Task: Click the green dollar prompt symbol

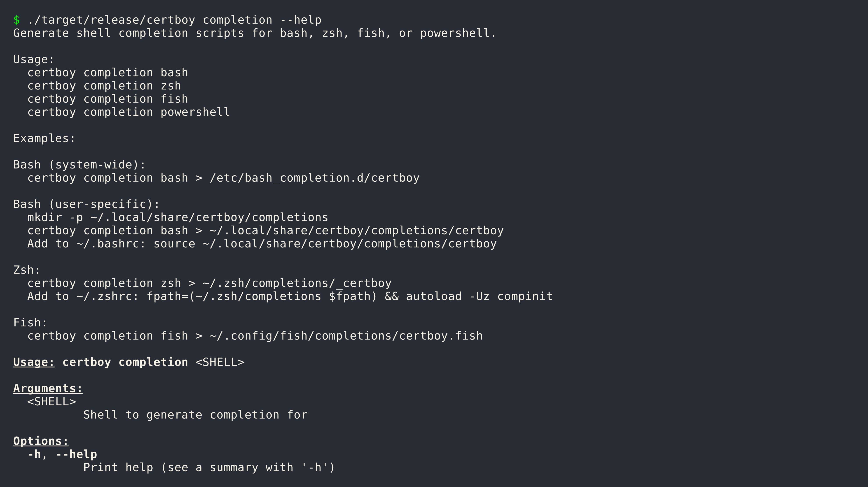Action: 16,20
